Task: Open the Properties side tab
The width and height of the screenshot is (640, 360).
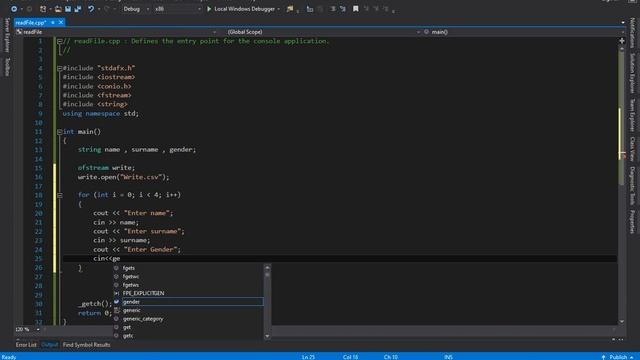Action: click(x=633, y=222)
